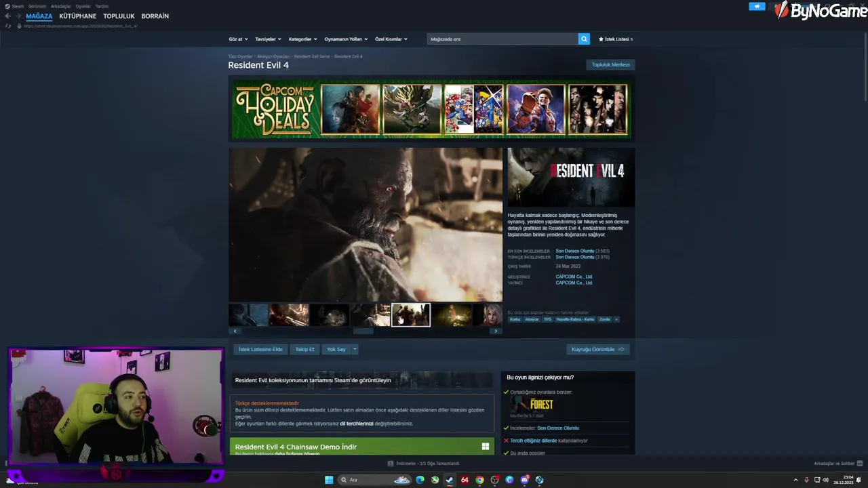The width and height of the screenshot is (868, 488).
Task: Click the TPS tag
Action: pyautogui.click(x=547, y=319)
